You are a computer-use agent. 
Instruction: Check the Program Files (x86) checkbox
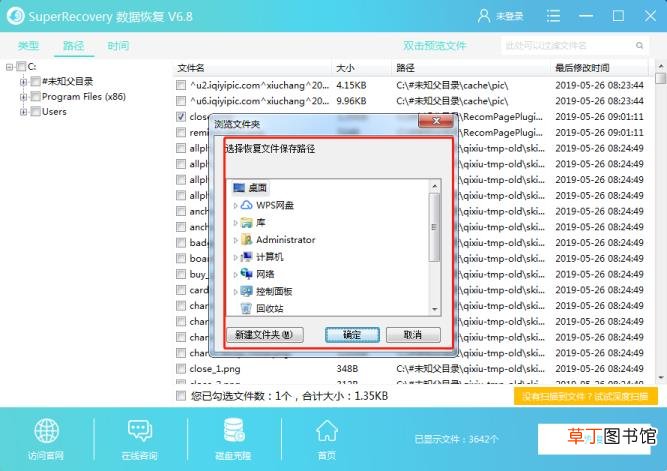36,97
